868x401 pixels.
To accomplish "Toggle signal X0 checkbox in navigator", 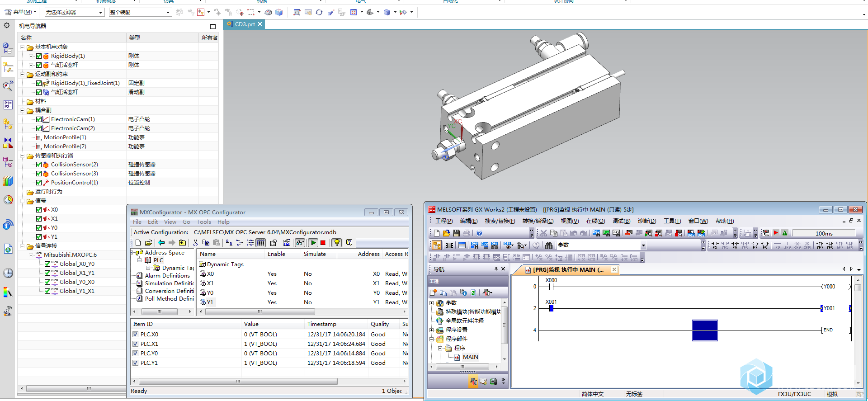I will [x=39, y=210].
